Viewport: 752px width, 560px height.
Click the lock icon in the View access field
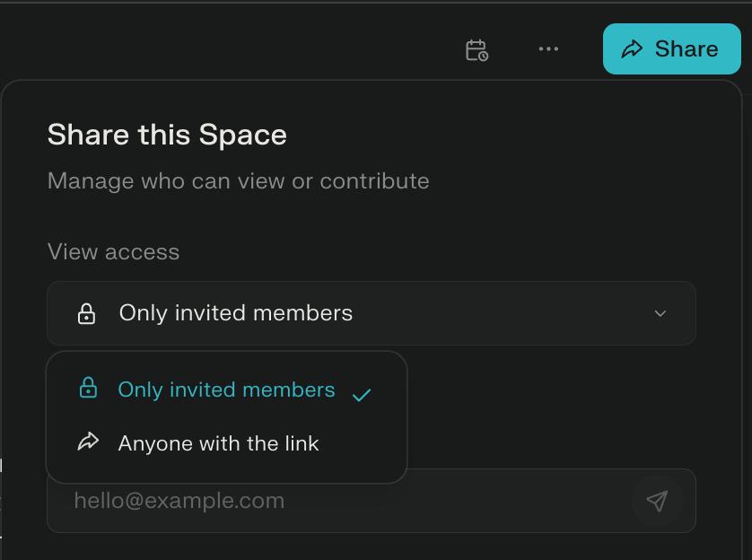(x=86, y=313)
